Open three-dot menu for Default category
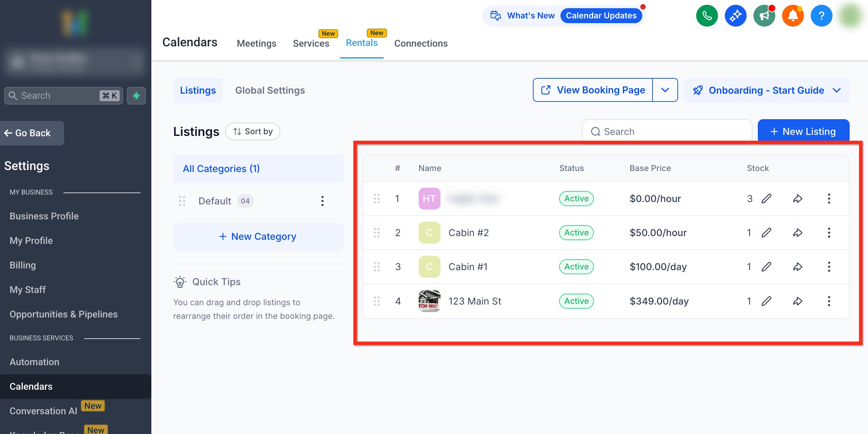Image resolution: width=868 pixels, height=434 pixels. pyautogui.click(x=322, y=201)
